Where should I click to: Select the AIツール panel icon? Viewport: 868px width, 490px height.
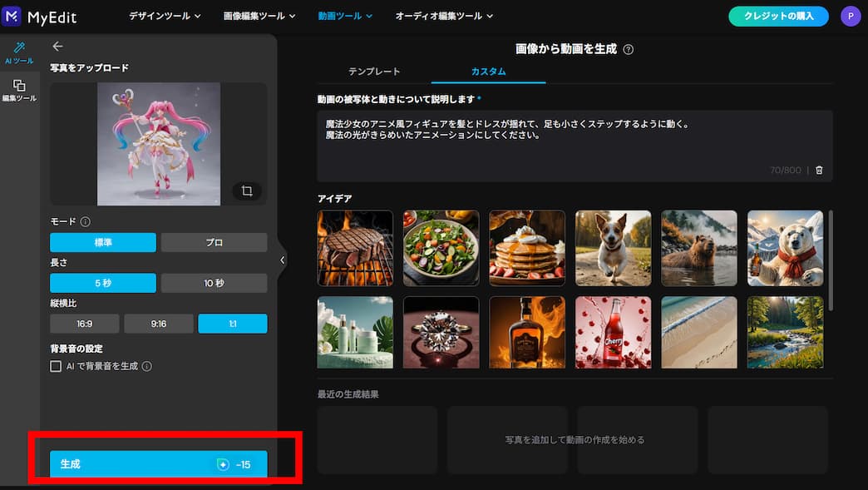tap(18, 52)
